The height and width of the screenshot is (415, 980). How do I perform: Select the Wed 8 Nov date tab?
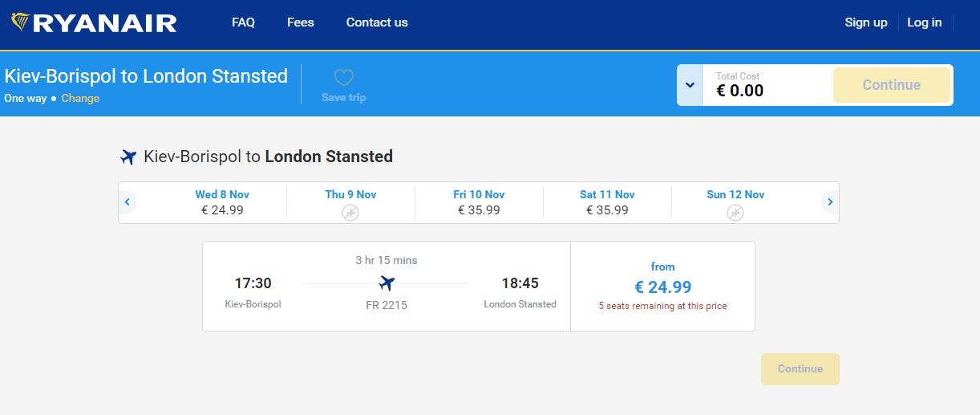pos(222,202)
